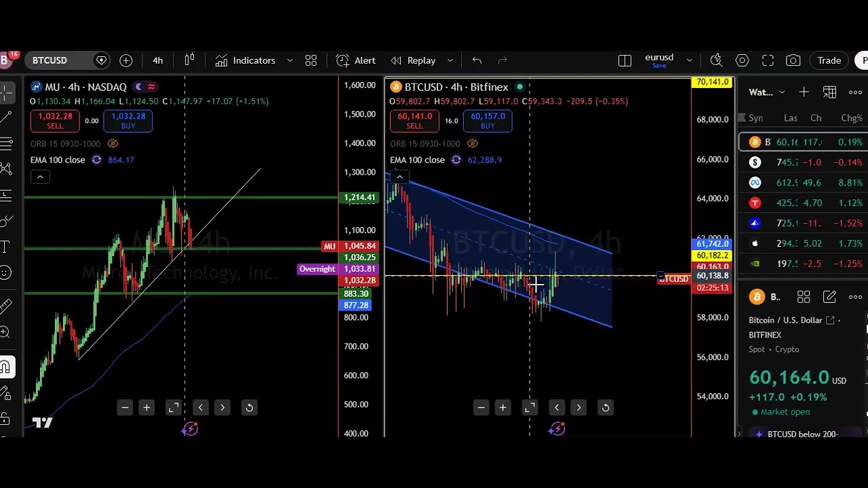Sort watchlist by Chg% column
The image size is (868, 488).
point(852,118)
